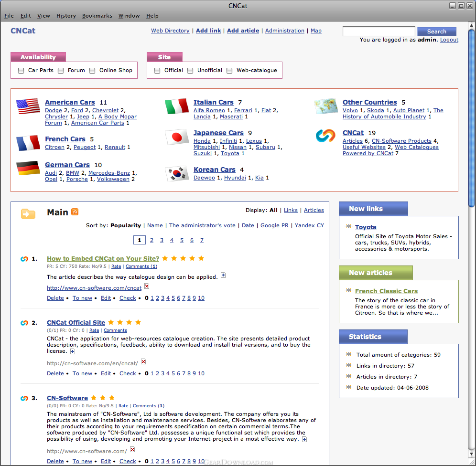Click the scrollbar down arrow
This screenshot has width=476, height=466.
click(x=471, y=454)
